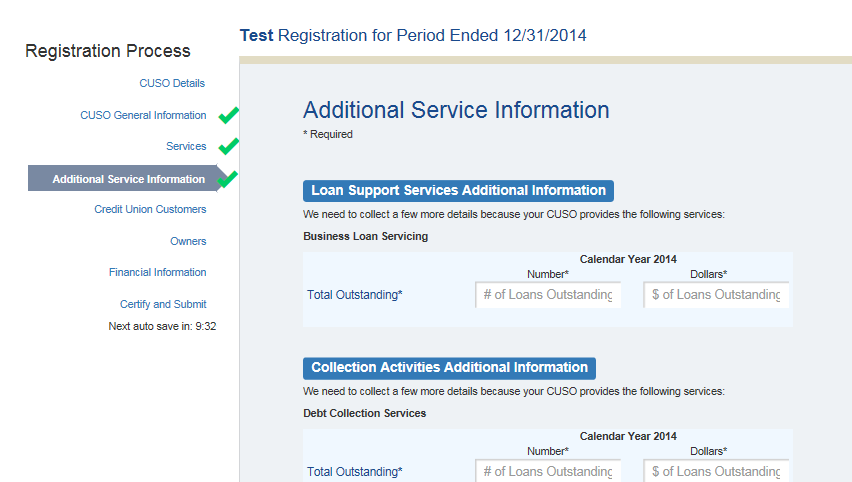Click the Next auto save timer text
852x482 pixels.
click(x=162, y=326)
